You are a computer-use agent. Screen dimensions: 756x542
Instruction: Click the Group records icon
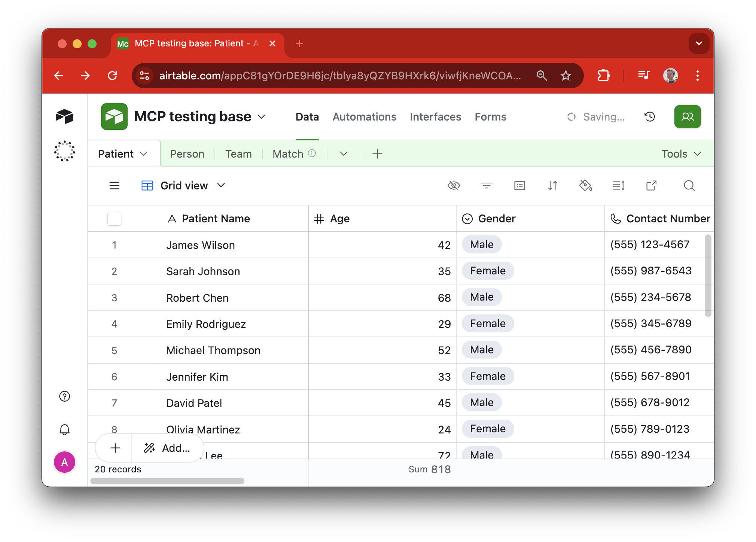pyautogui.click(x=519, y=186)
